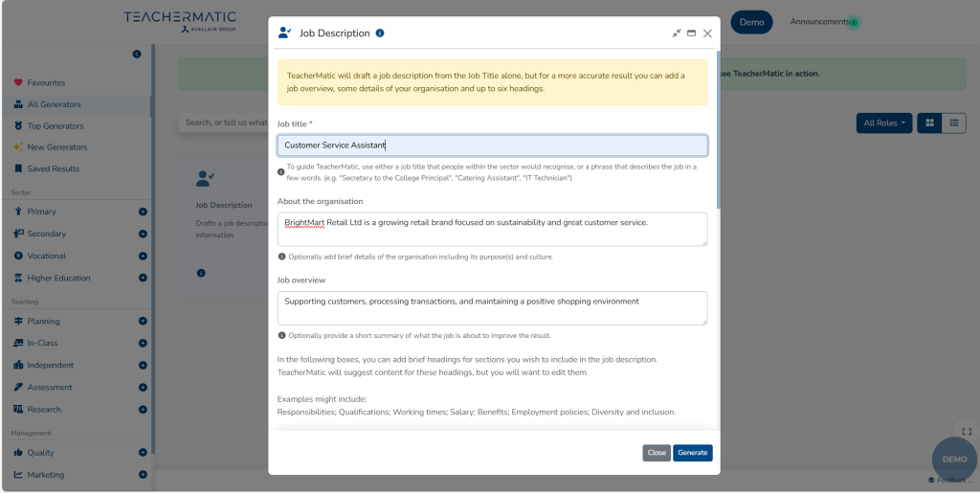Click the Job Description card person icon
The width and height of the screenshot is (980, 493).
pos(205,179)
